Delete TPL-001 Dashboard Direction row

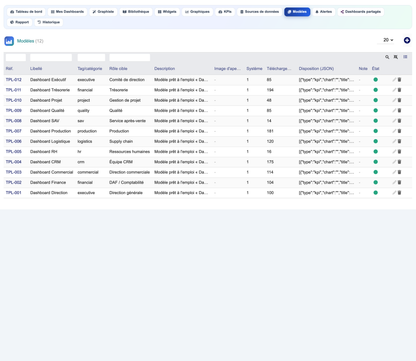coord(399,193)
